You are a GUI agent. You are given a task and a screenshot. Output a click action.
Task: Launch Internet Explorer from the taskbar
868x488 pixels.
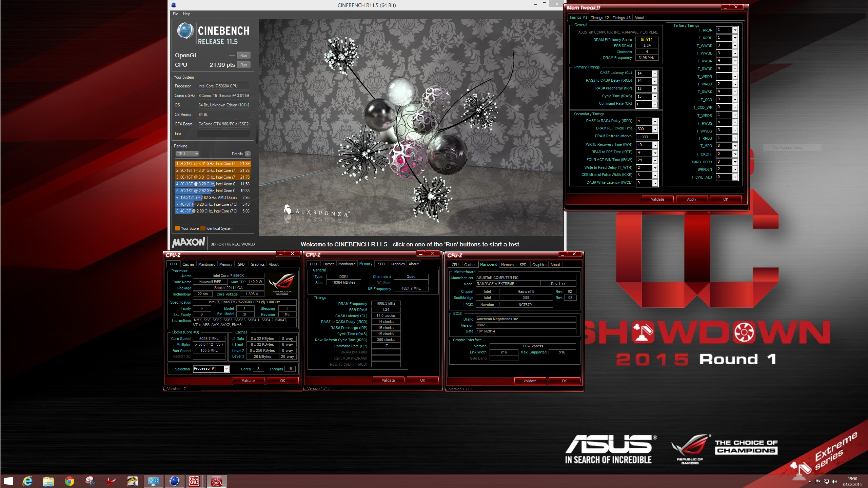click(27, 481)
